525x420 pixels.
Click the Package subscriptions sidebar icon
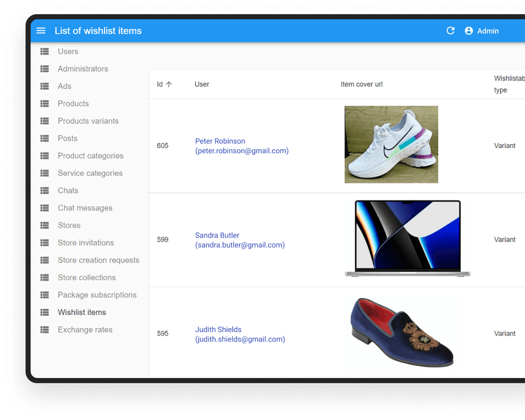44,295
